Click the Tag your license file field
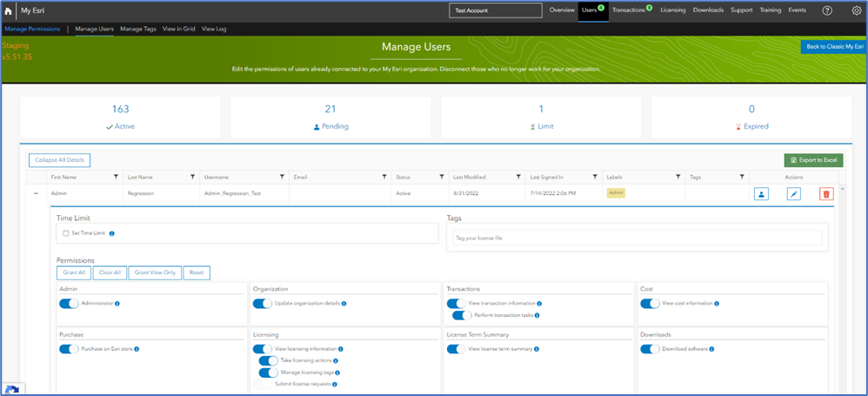868x396 pixels. click(638, 238)
